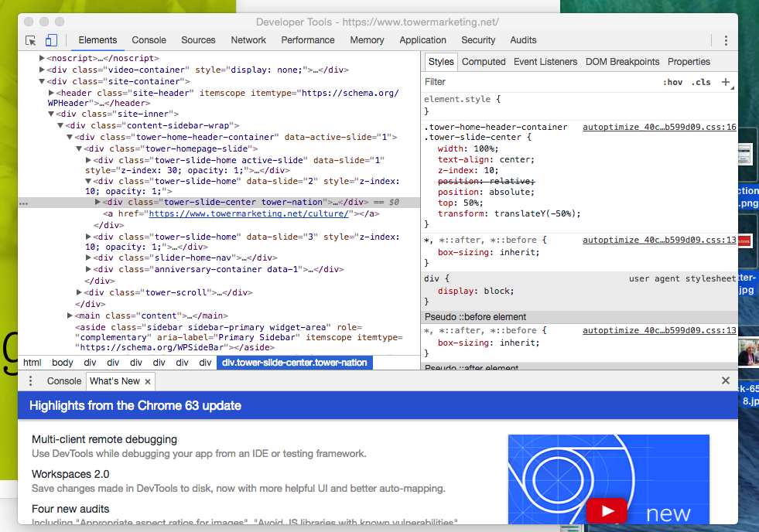This screenshot has height=532, width=759.
Task: Open the Security tab
Action: pyautogui.click(x=478, y=40)
